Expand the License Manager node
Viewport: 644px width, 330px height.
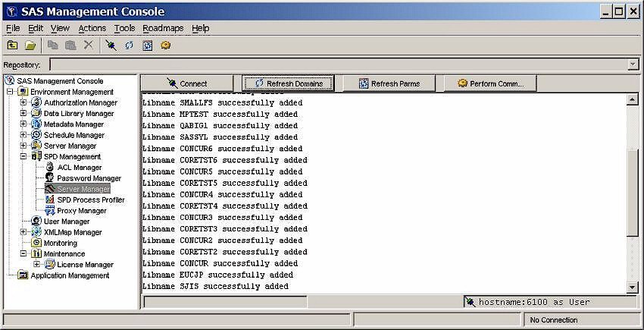36,264
